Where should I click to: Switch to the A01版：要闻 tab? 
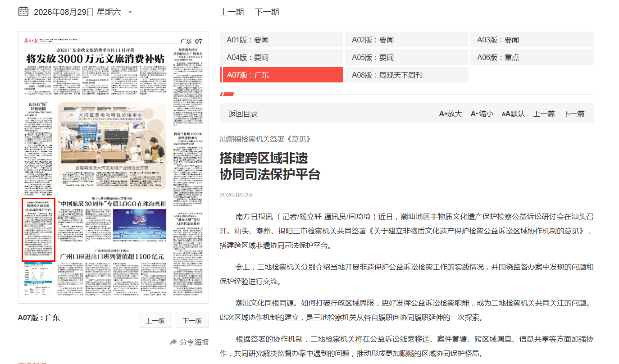tap(282, 40)
